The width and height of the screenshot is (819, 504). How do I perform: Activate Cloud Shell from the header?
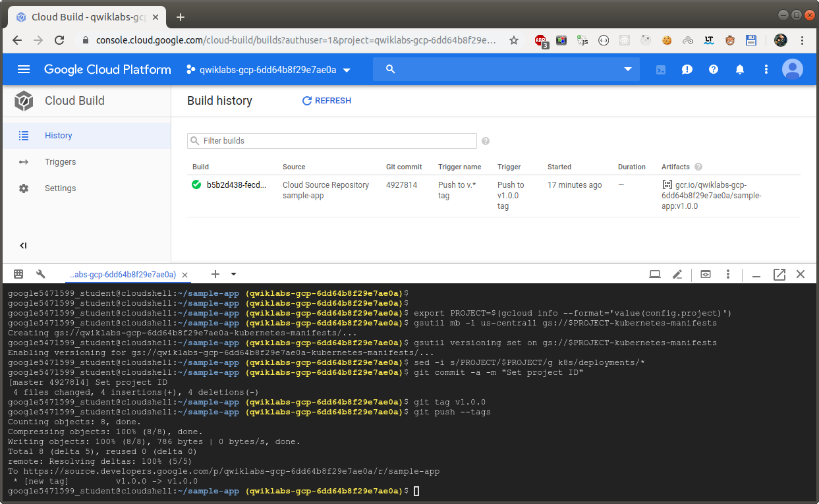point(661,69)
